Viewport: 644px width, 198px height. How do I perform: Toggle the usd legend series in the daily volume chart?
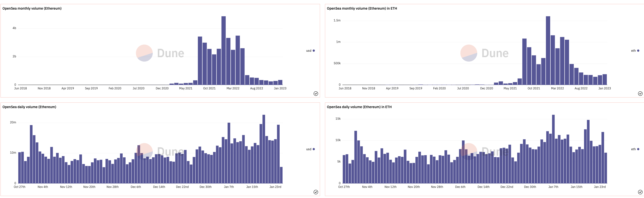310,149
